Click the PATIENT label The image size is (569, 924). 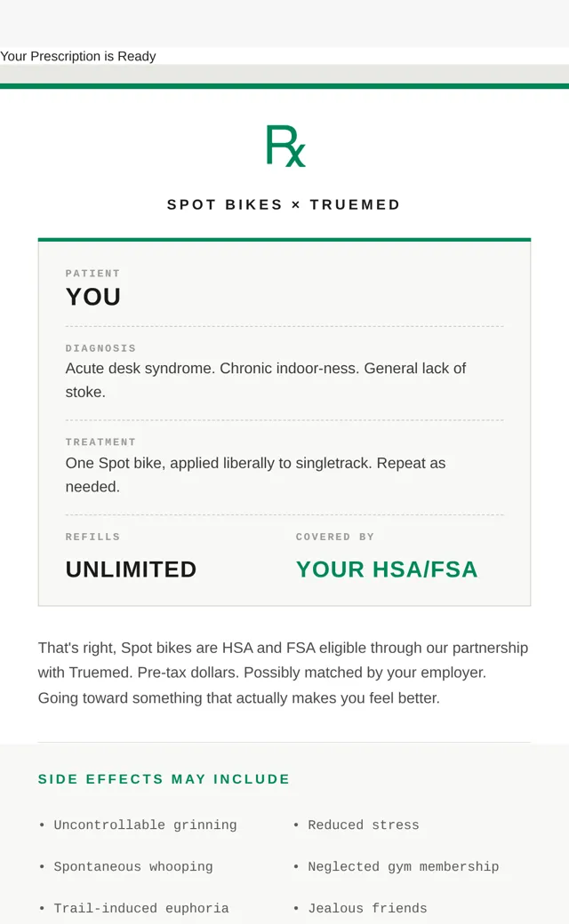click(92, 274)
